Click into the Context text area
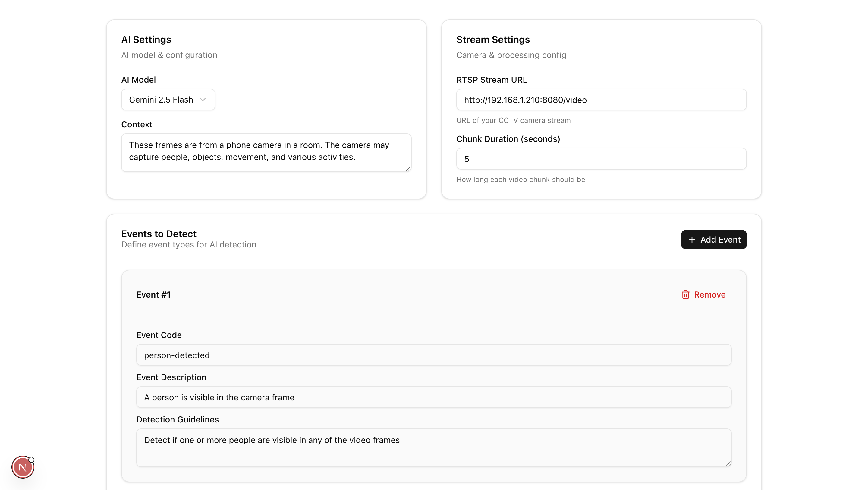The height and width of the screenshot is (490, 868). 266,152
